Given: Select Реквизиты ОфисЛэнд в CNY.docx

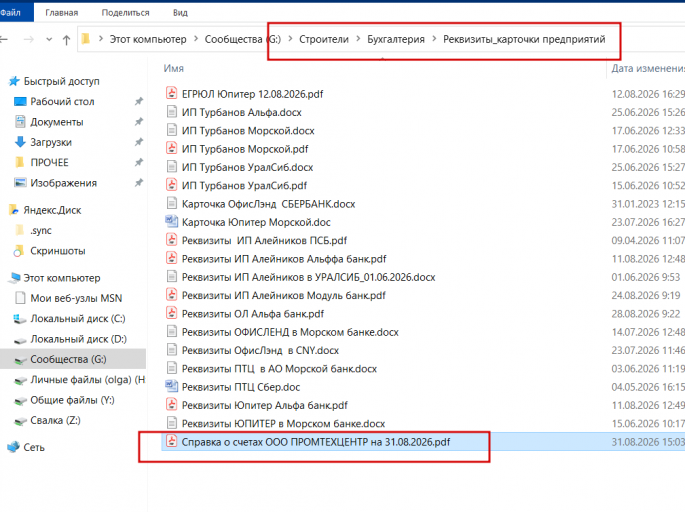Looking at the screenshot, I should pyautogui.click(x=260, y=351).
